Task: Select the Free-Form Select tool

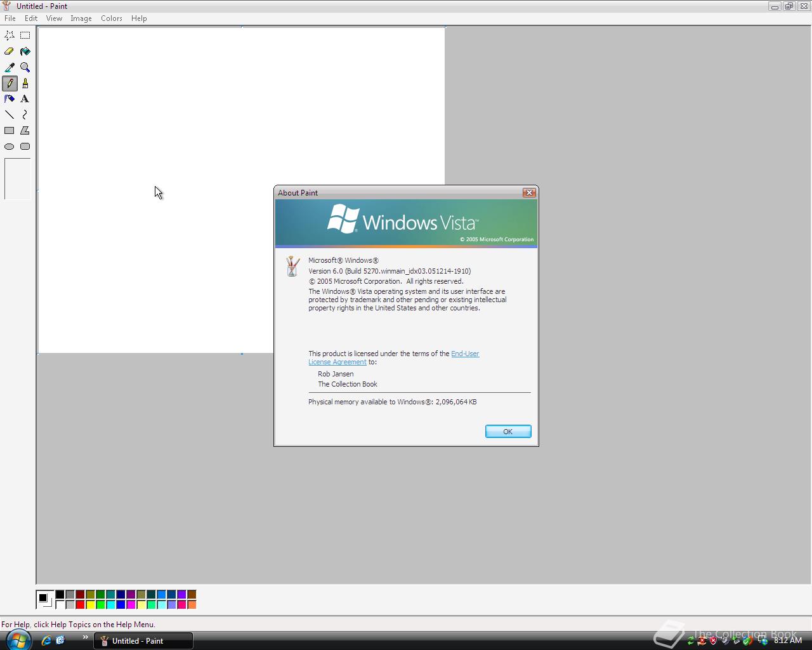Action: pos(10,36)
